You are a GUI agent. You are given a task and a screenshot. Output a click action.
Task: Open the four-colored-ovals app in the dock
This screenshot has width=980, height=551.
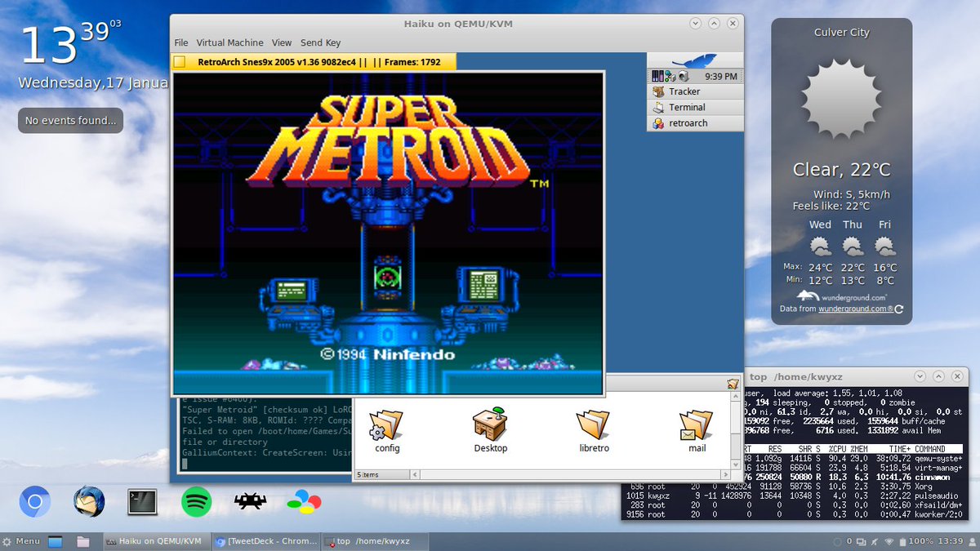pos(304,501)
